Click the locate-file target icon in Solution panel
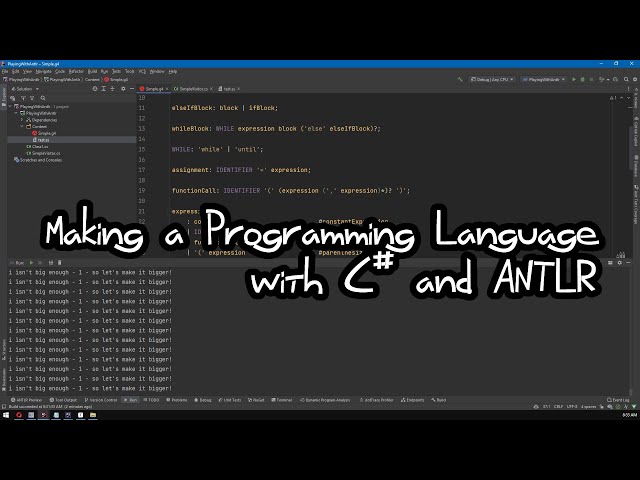640x480 pixels. click(95, 89)
